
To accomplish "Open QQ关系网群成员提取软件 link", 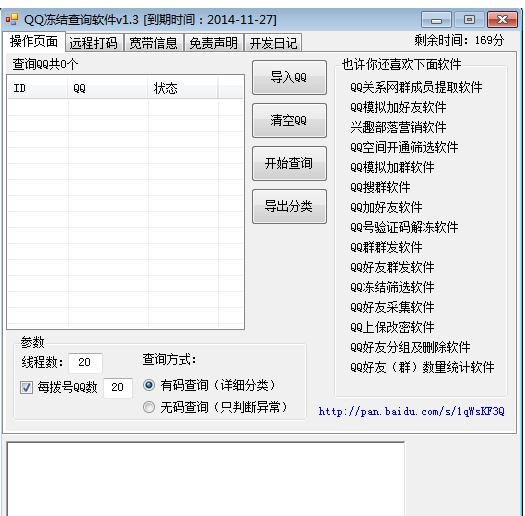I will tap(416, 88).
